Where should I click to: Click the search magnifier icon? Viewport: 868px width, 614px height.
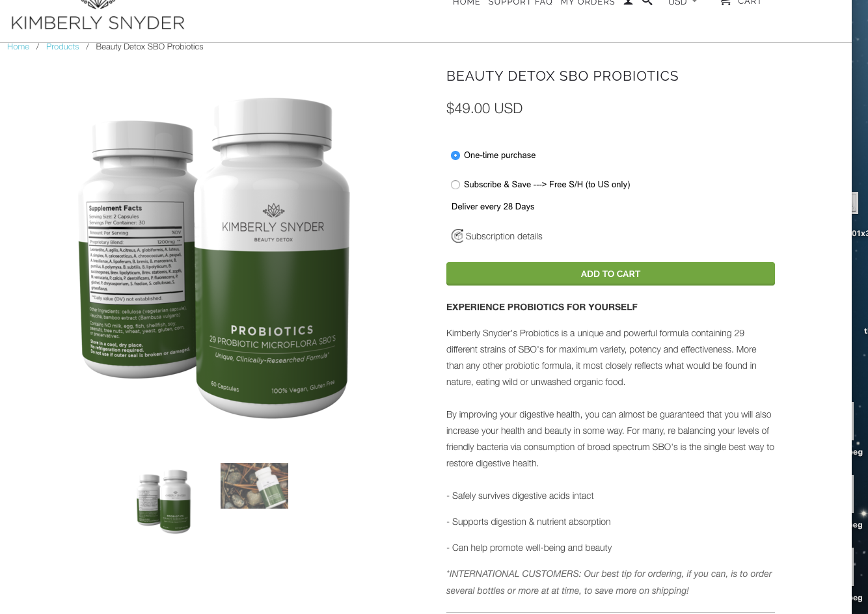pos(647,3)
